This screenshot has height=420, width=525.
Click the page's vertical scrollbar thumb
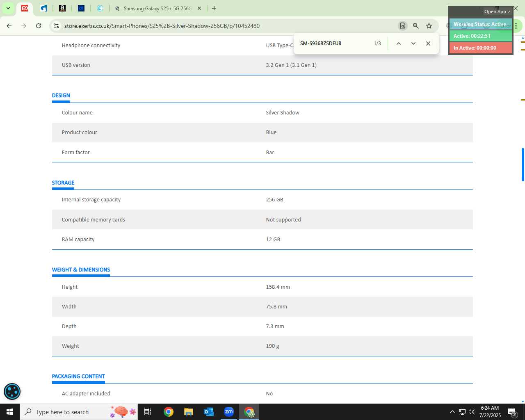tap(523, 164)
